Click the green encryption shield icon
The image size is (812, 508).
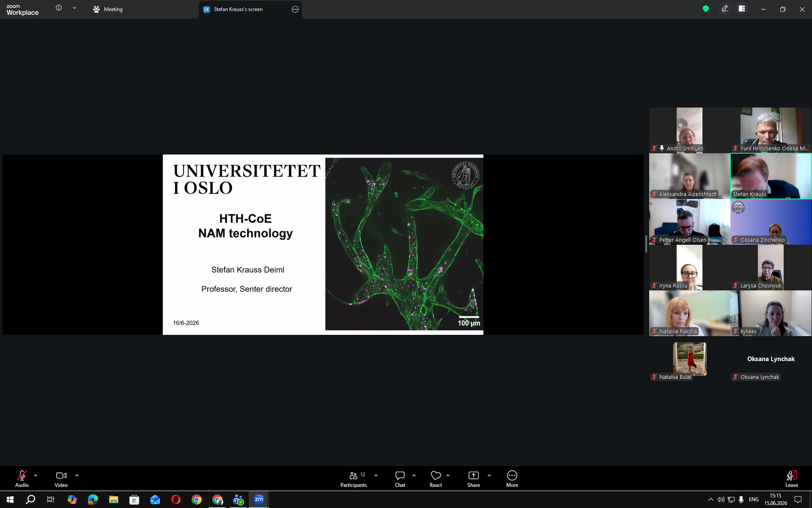coord(706,8)
